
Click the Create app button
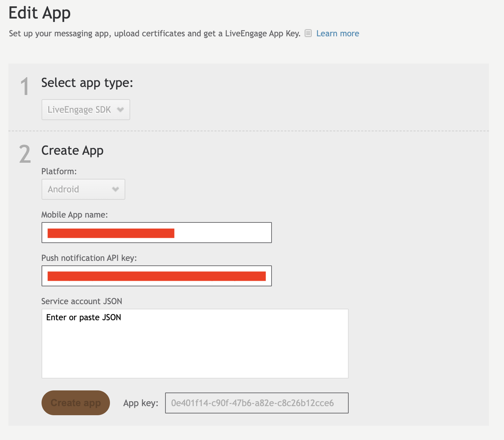76,403
